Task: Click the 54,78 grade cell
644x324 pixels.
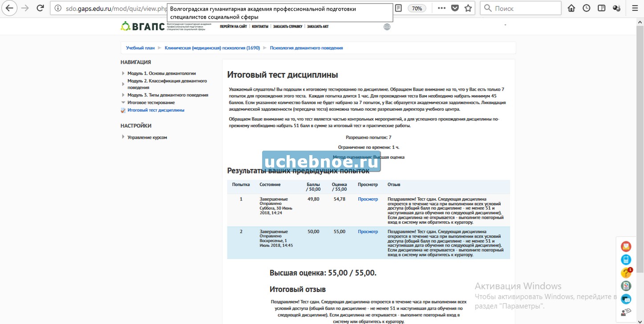Action: [x=340, y=199]
